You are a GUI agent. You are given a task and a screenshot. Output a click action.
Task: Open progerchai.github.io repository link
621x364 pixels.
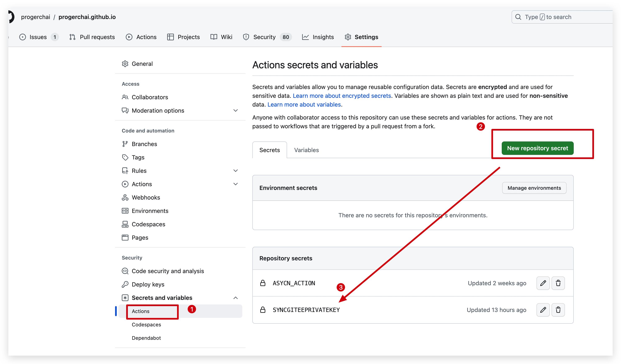(x=87, y=17)
